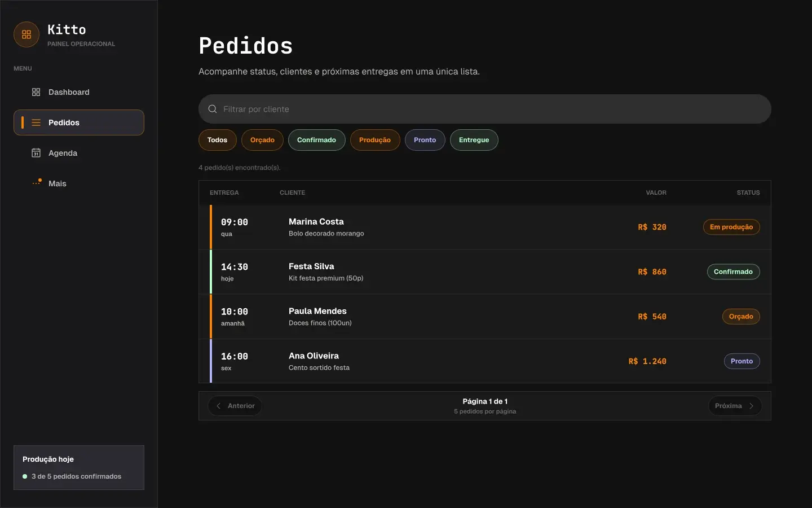Screen dimensions: 812x508
Task: Click the green dot in Produção hoje card
Action: [x=25, y=476]
